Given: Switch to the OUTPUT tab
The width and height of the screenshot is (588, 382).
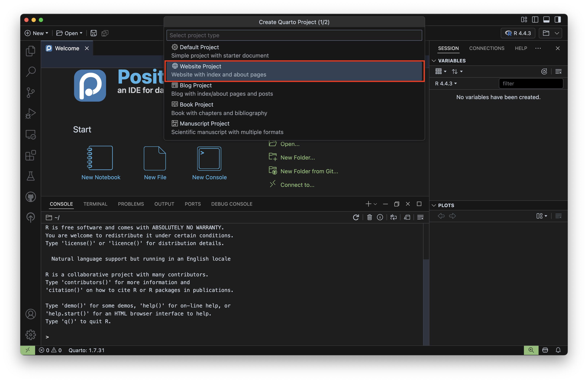Looking at the screenshot, I should (x=164, y=204).
